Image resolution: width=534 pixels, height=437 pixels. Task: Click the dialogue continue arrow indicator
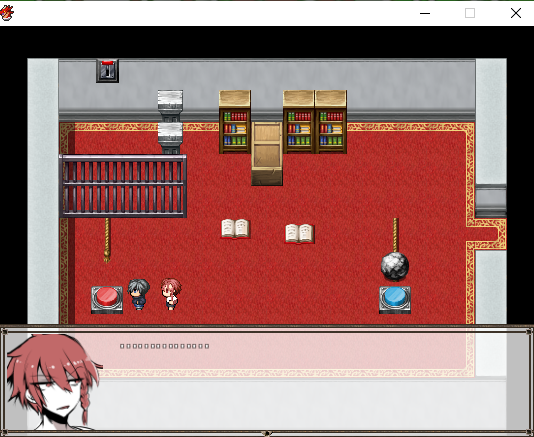coord(267,433)
